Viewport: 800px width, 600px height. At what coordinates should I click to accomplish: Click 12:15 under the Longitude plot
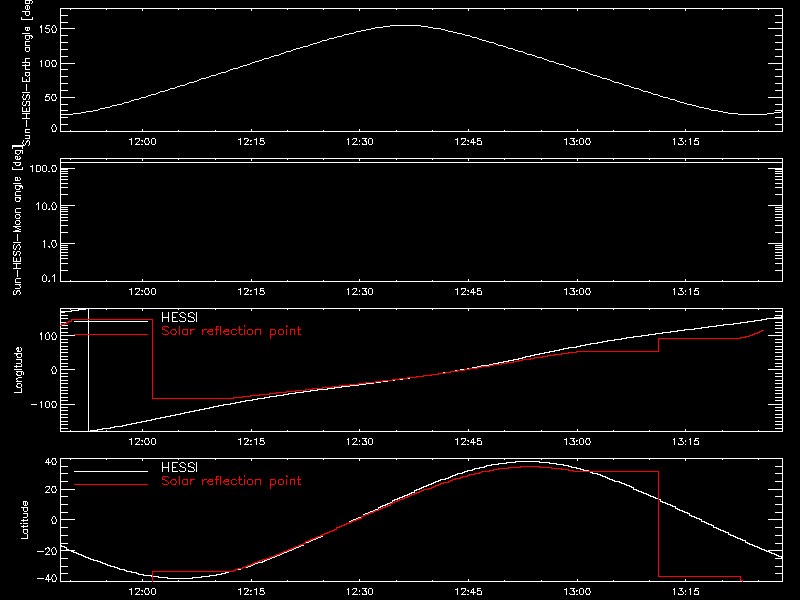tap(251, 442)
